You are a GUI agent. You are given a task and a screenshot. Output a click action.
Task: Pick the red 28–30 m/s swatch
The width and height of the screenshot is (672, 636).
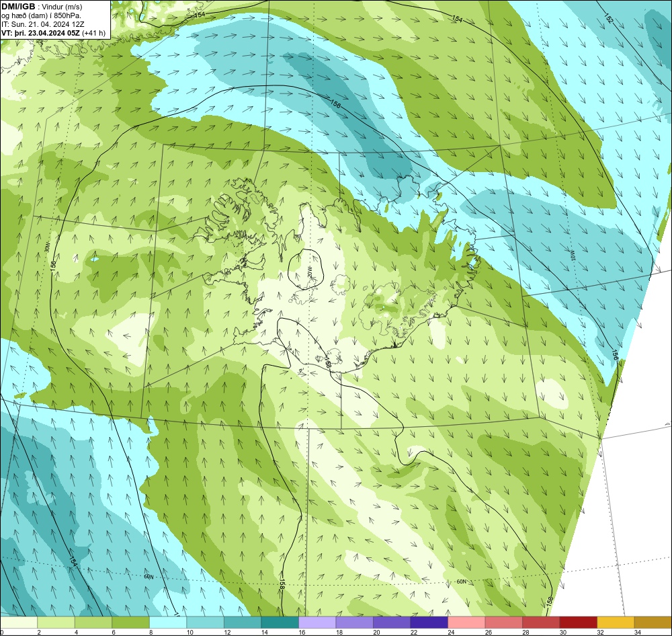541,623
